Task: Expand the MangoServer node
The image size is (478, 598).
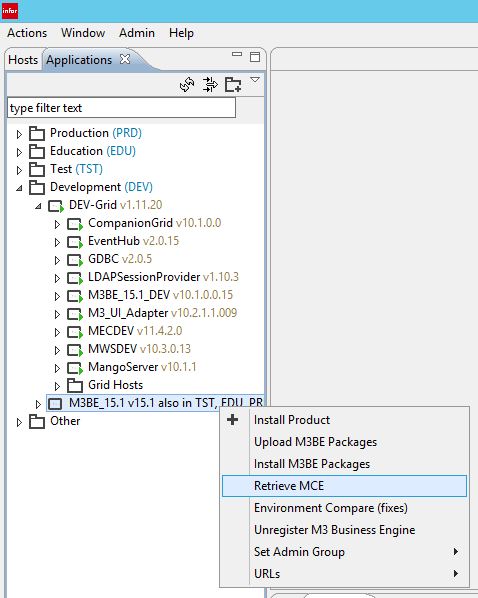Action: click(x=57, y=368)
